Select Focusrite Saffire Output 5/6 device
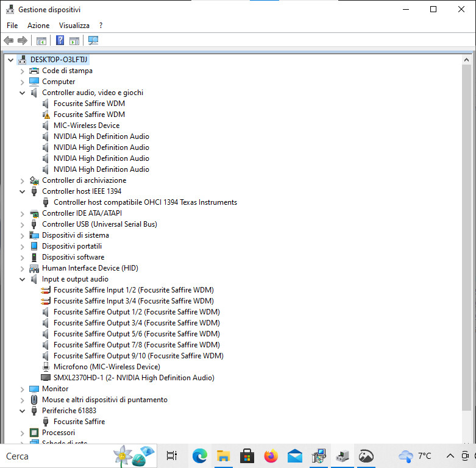This screenshot has width=476, height=468. (x=137, y=334)
